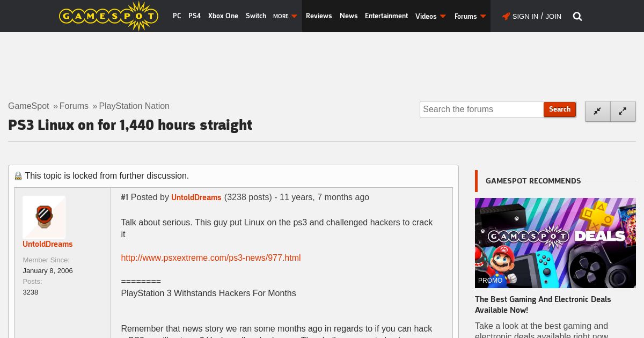This screenshot has width=644, height=338.
Task: Click the expand view arrows button
Action: point(623,111)
